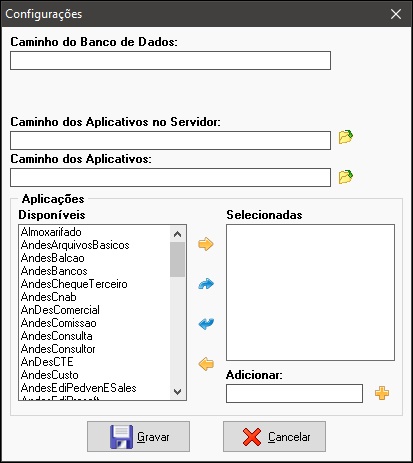Browse folder for Caminho dos Aplicativos
The width and height of the screenshot is (413, 463).
pos(346,177)
